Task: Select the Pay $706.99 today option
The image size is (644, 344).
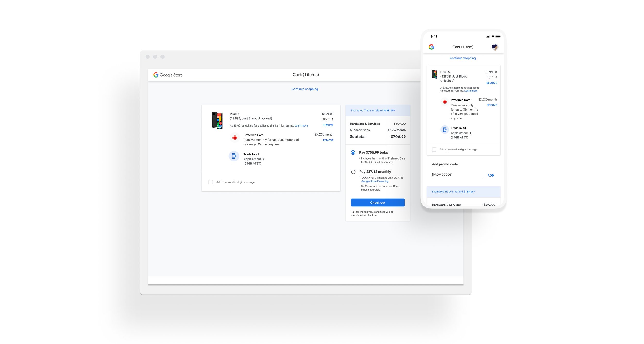Action: tap(353, 153)
